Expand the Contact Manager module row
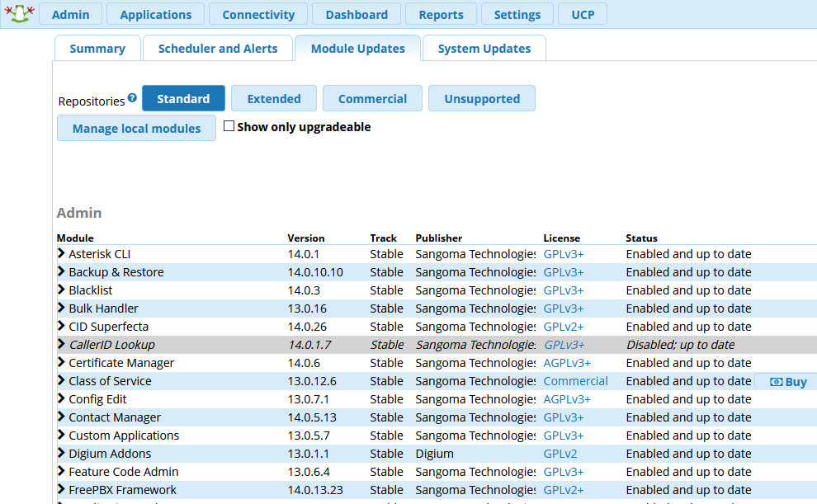 pos(61,417)
